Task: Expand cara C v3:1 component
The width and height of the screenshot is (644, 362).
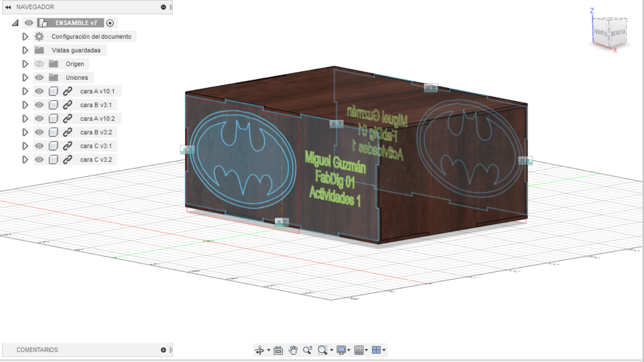Action: [25, 146]
